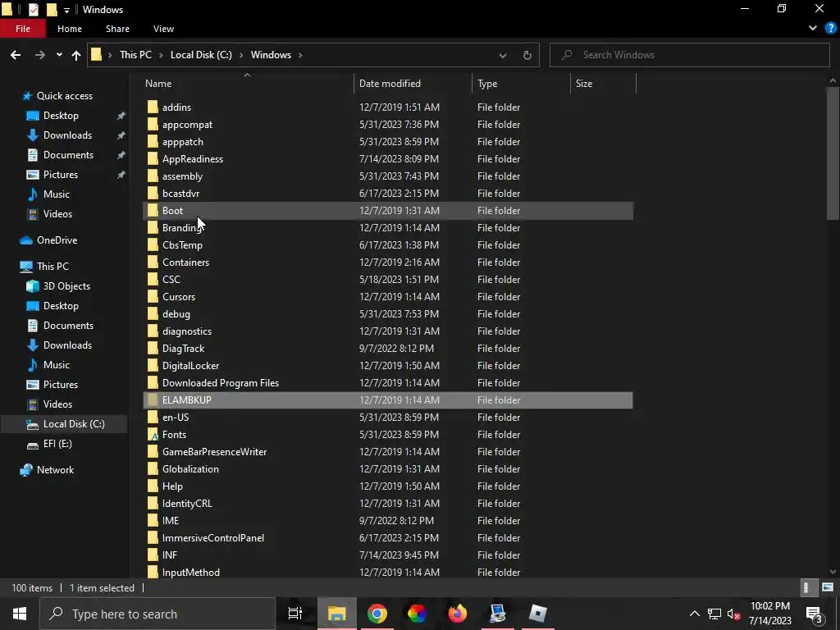Expand chevron after Windows in address bar
840x630 pixels.
[300, 55]
